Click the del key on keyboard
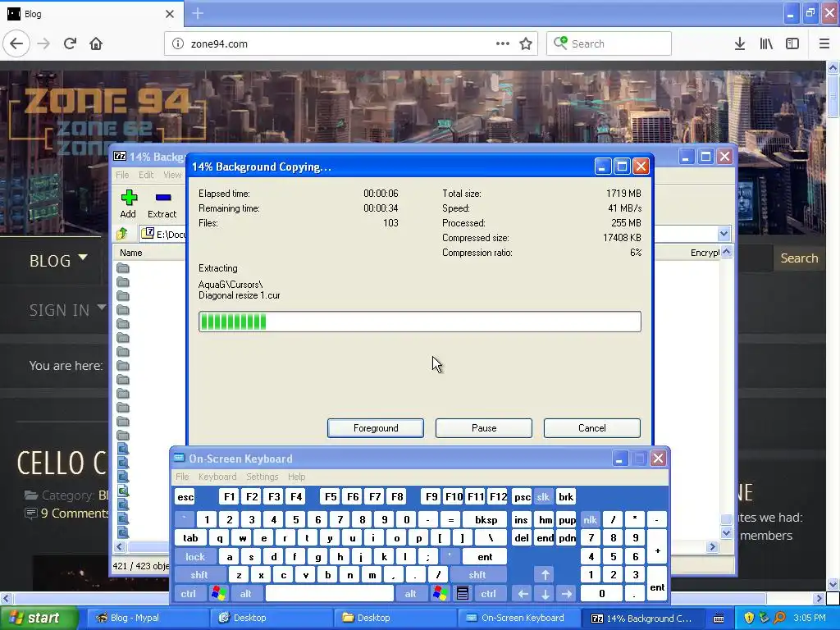 pyautogui.click(x=521, y=538)
